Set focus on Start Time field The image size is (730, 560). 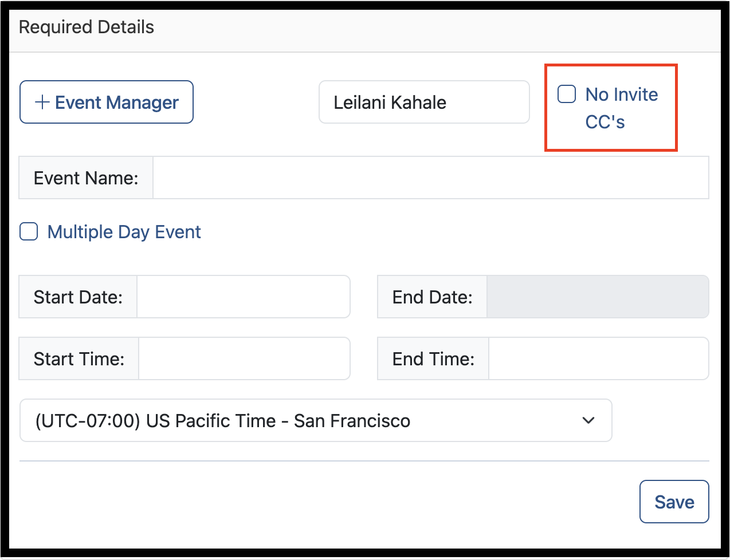[x=244, y=358]
